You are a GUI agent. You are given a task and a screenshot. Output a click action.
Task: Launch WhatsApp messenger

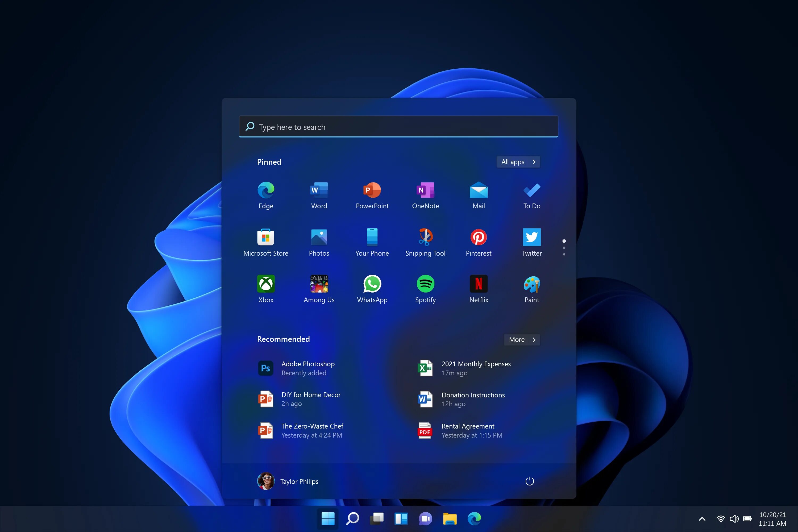tap(372, 284)
